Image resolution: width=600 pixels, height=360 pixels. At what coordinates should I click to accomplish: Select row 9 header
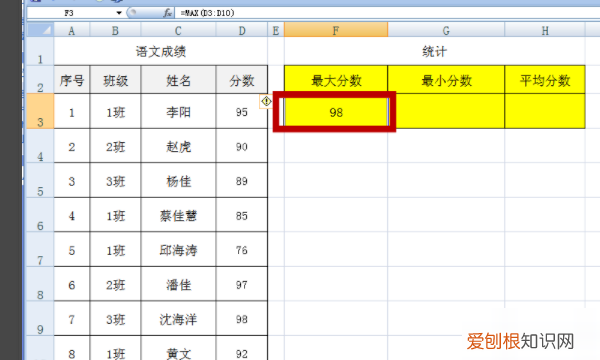(x=40, y=318)
